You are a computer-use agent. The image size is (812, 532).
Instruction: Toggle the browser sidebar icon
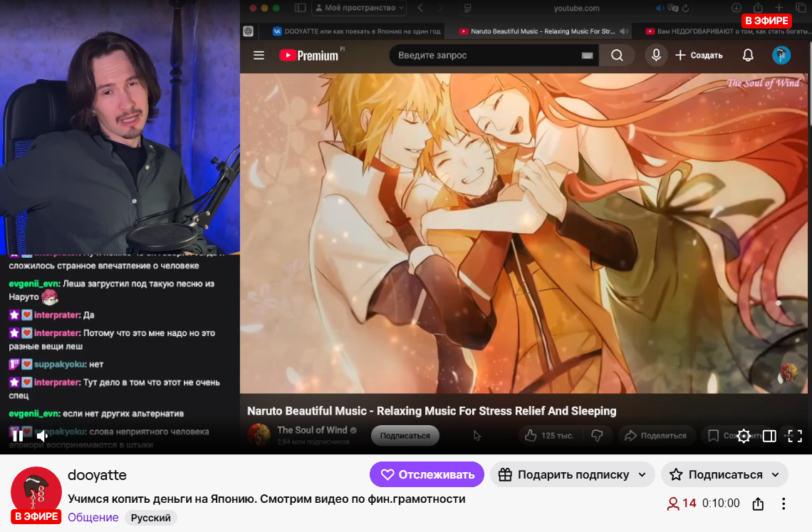[x=300, y=8]
